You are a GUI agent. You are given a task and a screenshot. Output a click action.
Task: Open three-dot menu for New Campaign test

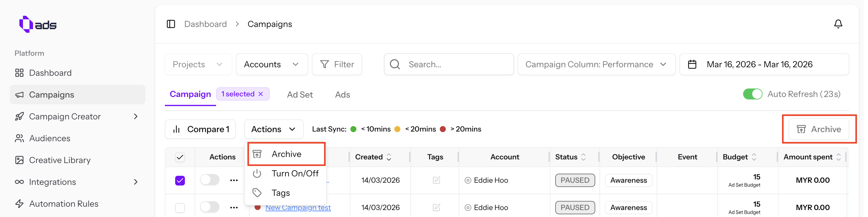click(x=234, y=208)
